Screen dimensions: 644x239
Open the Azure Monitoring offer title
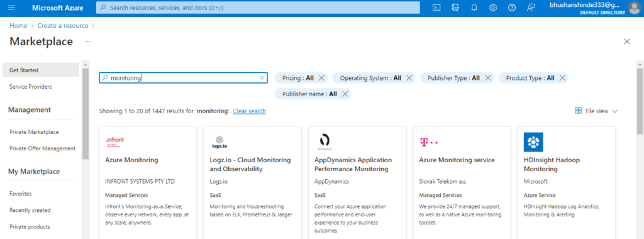131,160
